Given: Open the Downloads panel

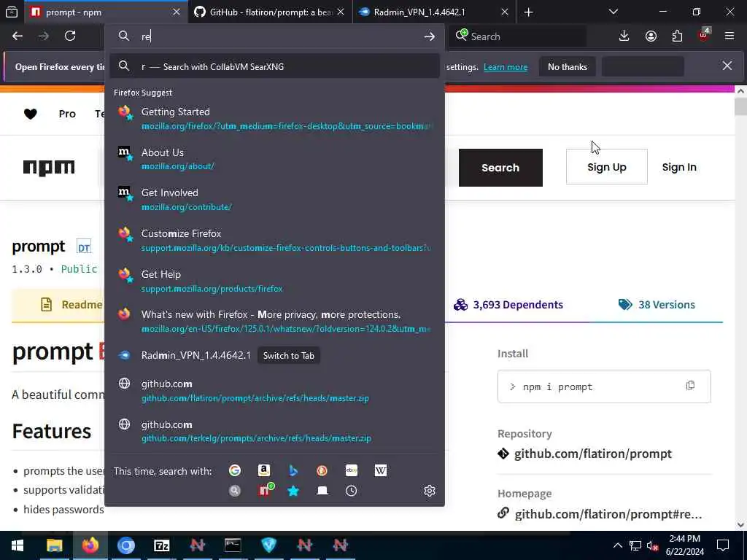Looking at the screenshot, I should (x=624, y=36).
